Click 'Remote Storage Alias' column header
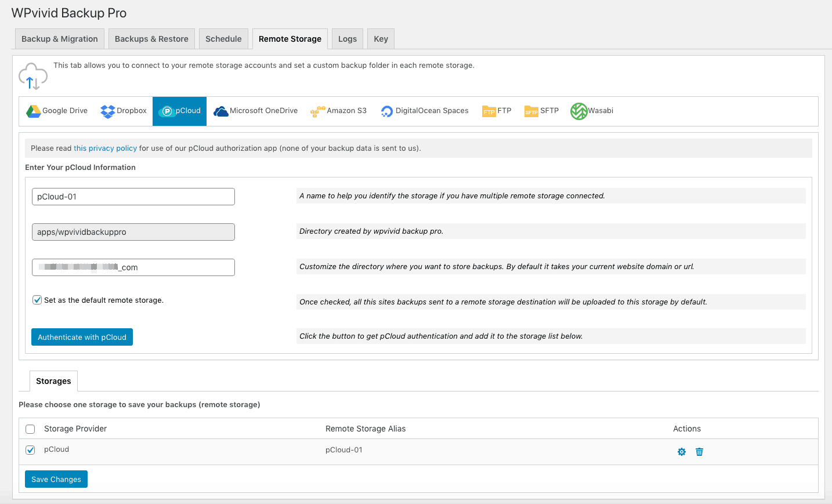 point(366,429)
